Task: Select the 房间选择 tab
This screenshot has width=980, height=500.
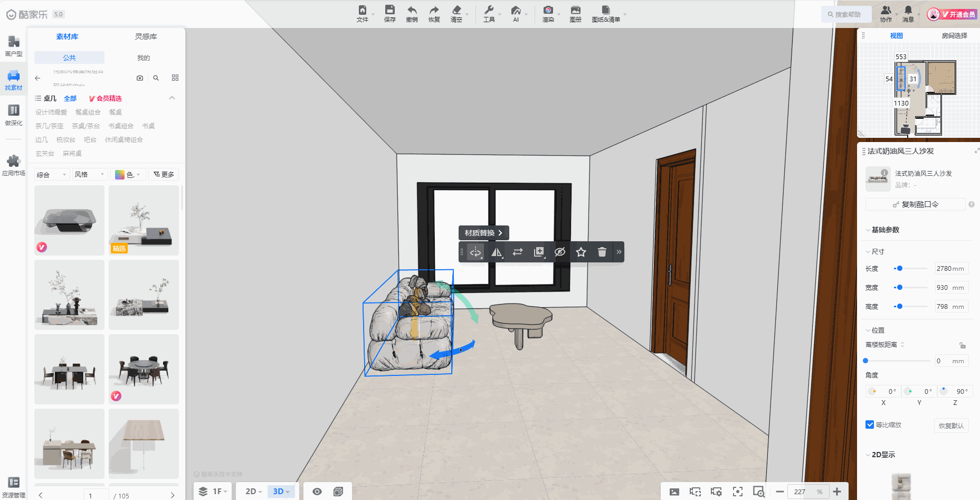Action: click(954, 36)
